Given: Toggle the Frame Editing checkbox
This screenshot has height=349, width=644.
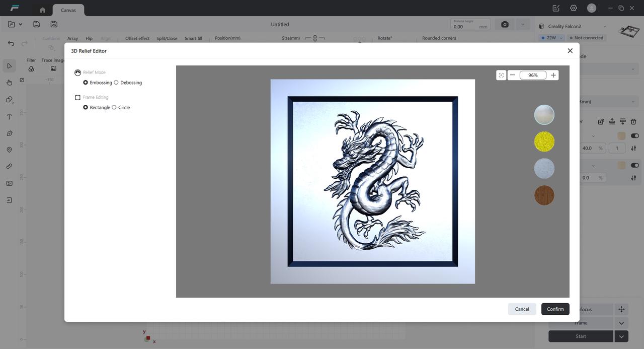Looking at the screenshot, I should click(77, 97).
